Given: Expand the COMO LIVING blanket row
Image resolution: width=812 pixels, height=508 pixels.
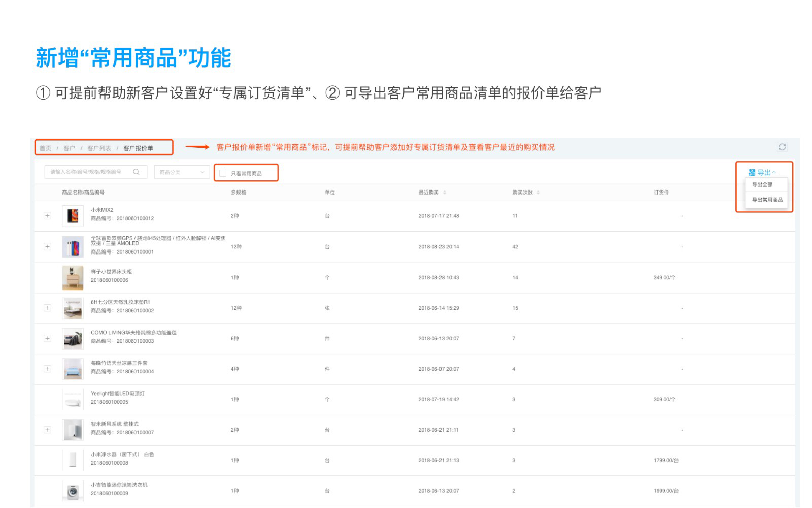Looking at the screenshot, I should click(x=47, y=338).
